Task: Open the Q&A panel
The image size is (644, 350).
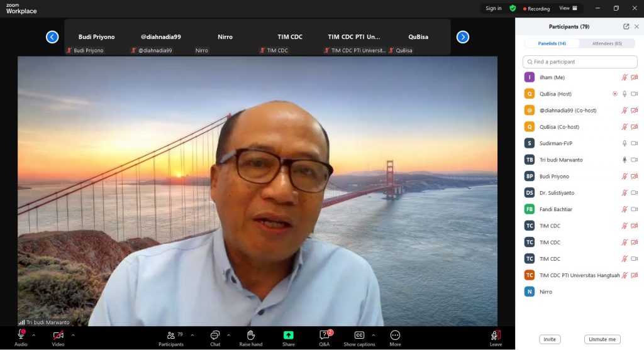Action: 325,336
